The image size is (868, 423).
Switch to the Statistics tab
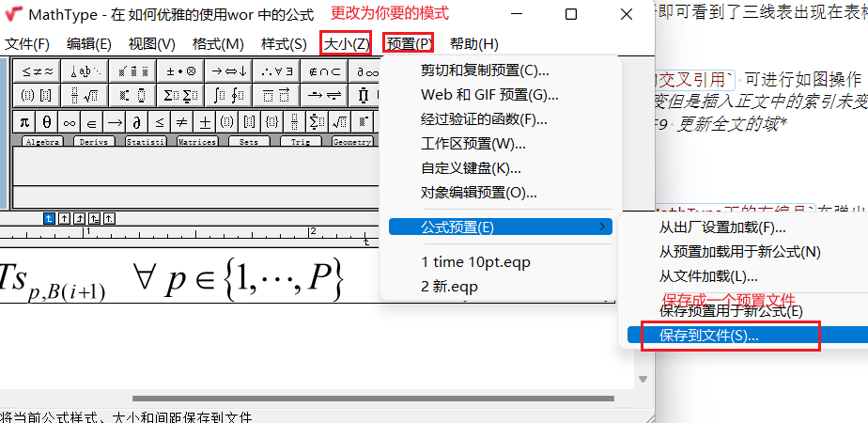146,142
